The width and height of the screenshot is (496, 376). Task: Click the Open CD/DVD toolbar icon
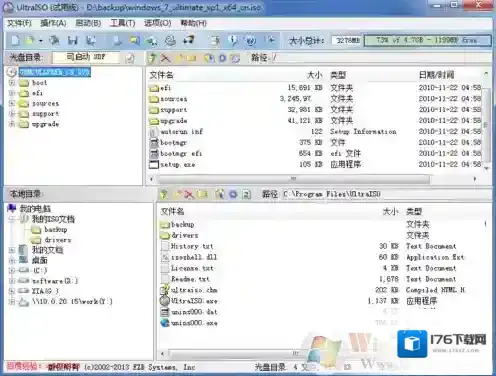pyautogui.click(x=54, y=41)
